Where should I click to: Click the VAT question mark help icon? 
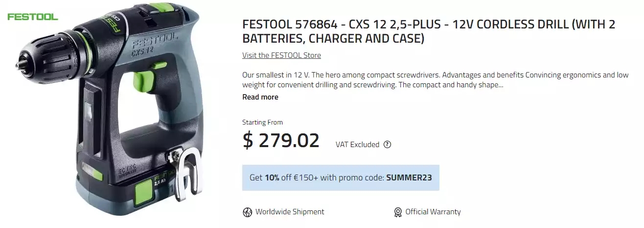pyautogui.click(x=388, y=144)
